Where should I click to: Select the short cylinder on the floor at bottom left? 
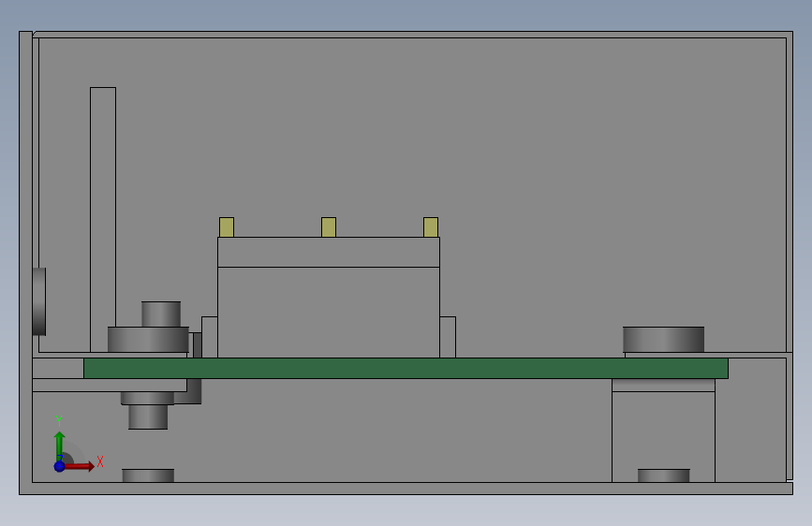pos(148,475)
